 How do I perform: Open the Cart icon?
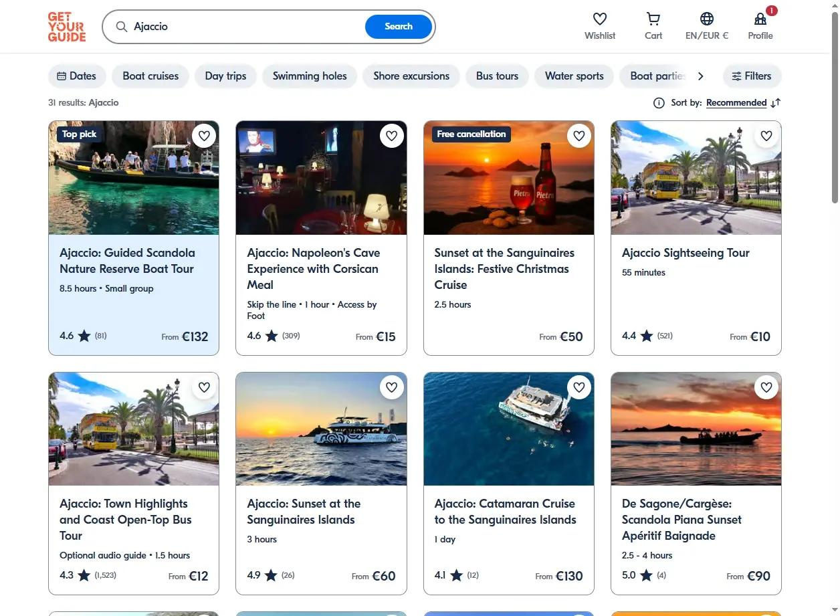[653, 19]
